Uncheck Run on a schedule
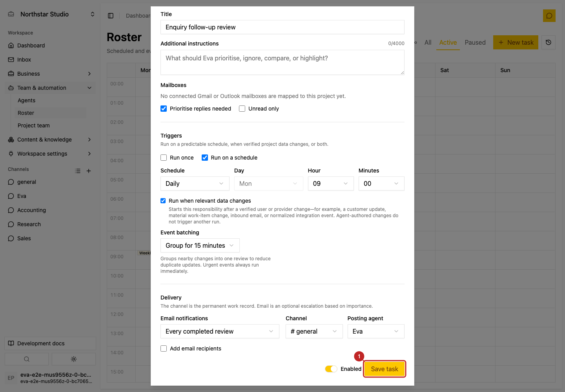565x392 pixels. point(205,158)
